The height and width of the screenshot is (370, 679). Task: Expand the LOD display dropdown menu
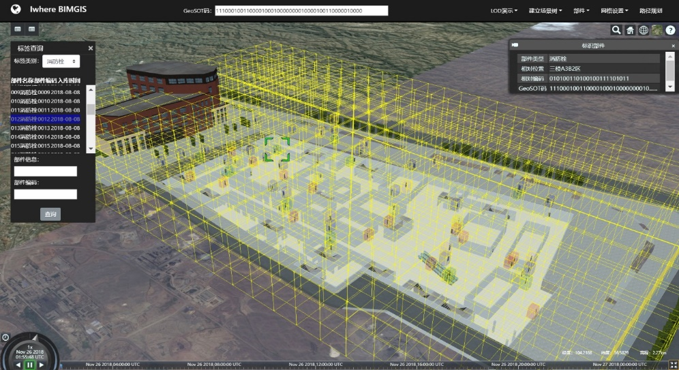coord(504,11)
